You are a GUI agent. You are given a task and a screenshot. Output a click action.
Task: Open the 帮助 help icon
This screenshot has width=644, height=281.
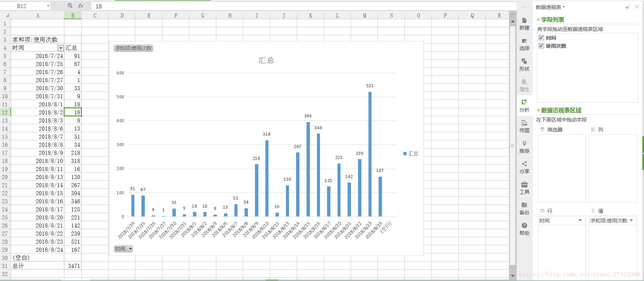coord(524,229)
